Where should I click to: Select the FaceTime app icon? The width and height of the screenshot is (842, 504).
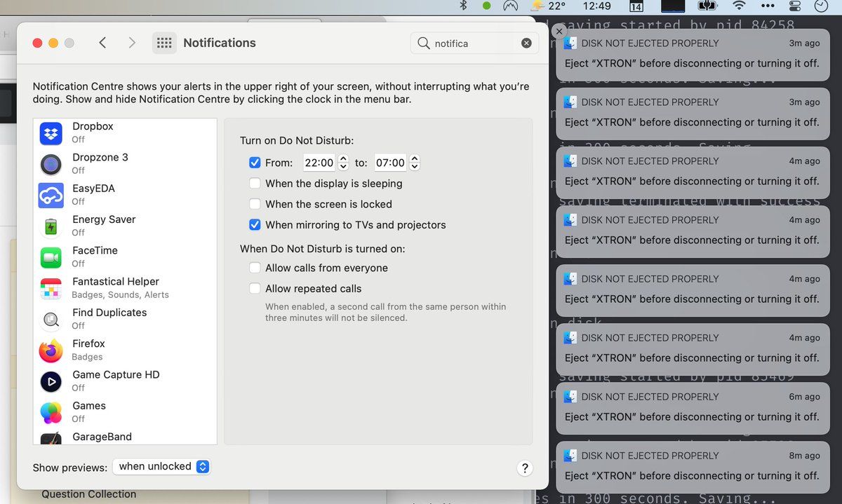click(x=51, y=257)
